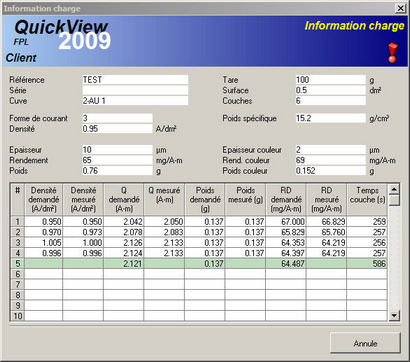This screenshot has height=362, width=410.
Task: Select row header number 10
Action: 18,315
